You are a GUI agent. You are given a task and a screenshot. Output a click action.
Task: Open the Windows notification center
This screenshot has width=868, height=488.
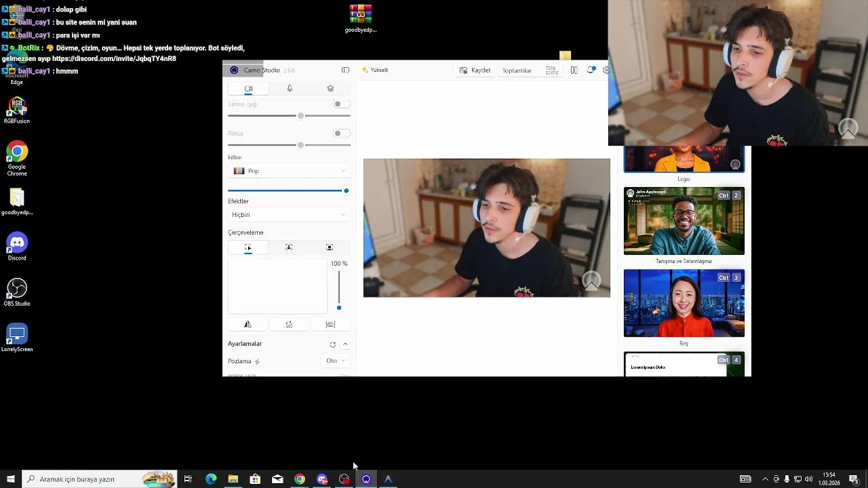[854, 479]
